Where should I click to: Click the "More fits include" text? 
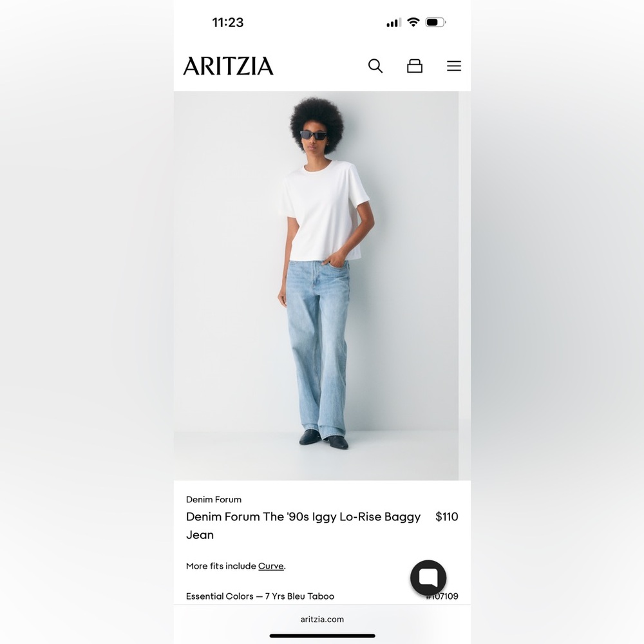point(221,566)
